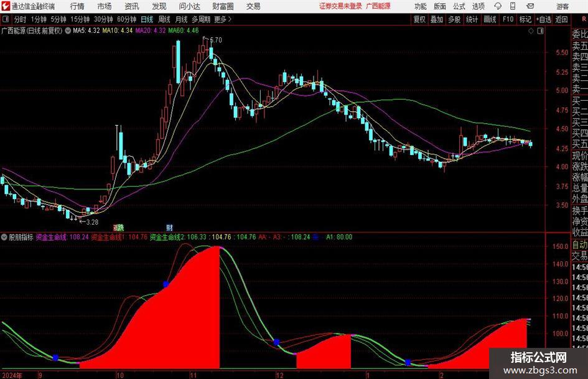Open the mail envelope icon

point(530,6)
